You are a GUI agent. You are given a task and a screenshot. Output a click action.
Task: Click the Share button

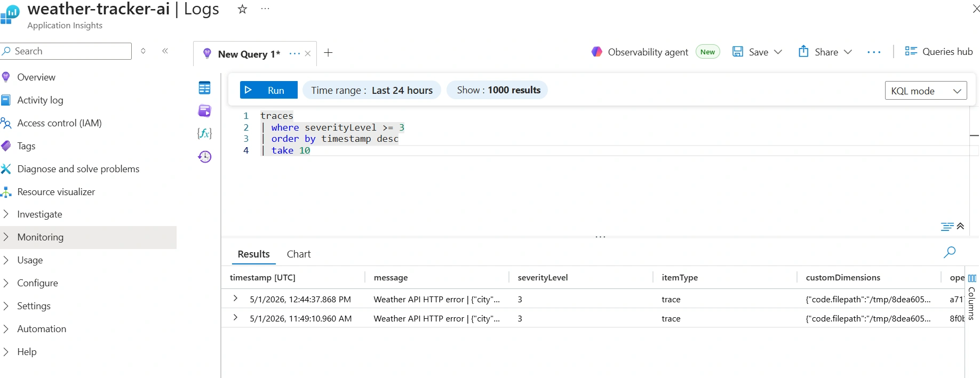point(818,52)
